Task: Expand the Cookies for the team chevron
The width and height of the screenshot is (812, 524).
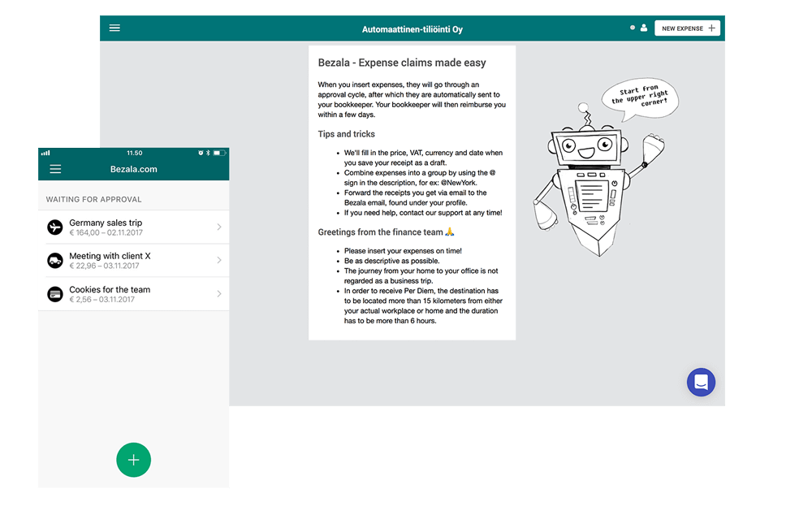Action: [219, 294]
